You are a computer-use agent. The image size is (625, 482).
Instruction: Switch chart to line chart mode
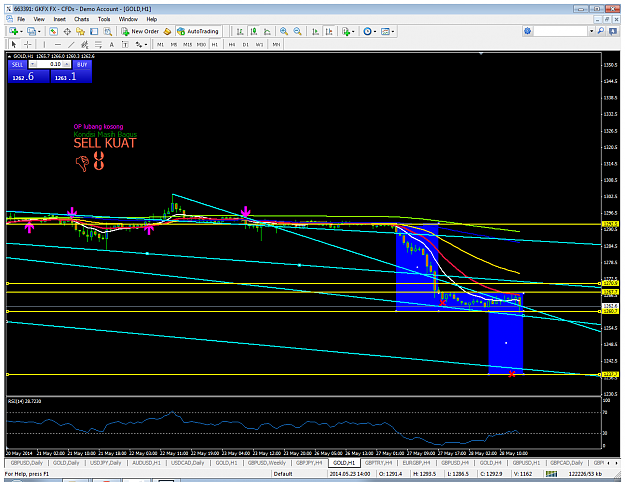click(x=267, y=31)
